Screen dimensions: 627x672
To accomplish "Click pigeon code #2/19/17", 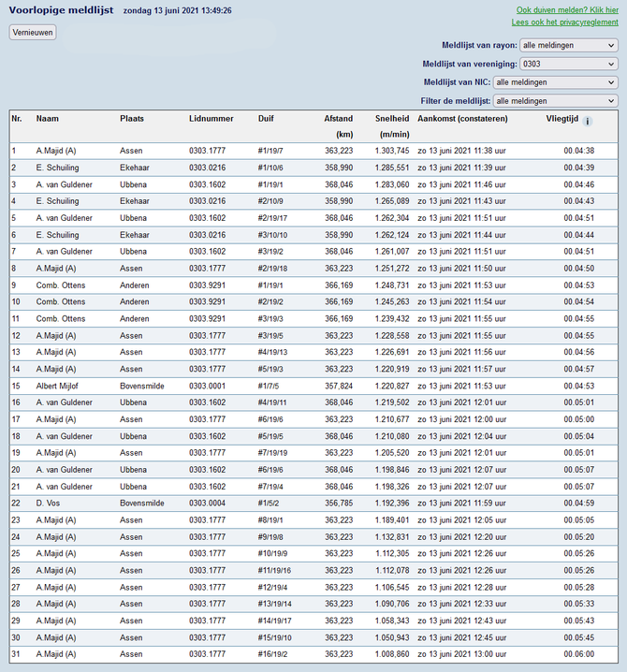I will pyautogui.click(x=272, y=218).
